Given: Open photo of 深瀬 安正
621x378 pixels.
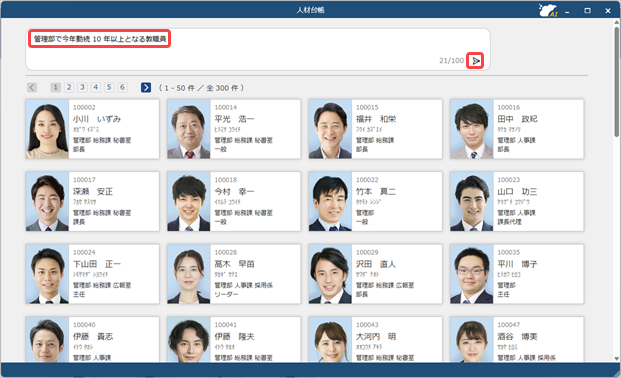Looking at the screenshot, I should pos(47,202).
